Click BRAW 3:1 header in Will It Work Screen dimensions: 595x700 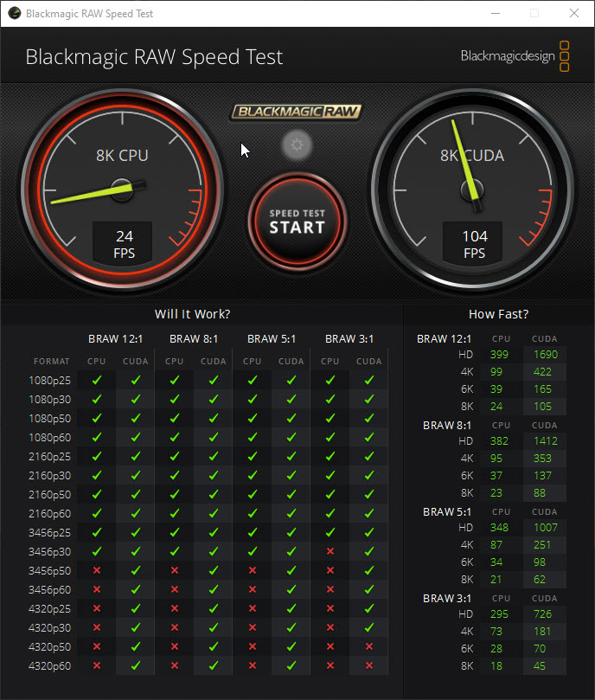coord(349,339)
